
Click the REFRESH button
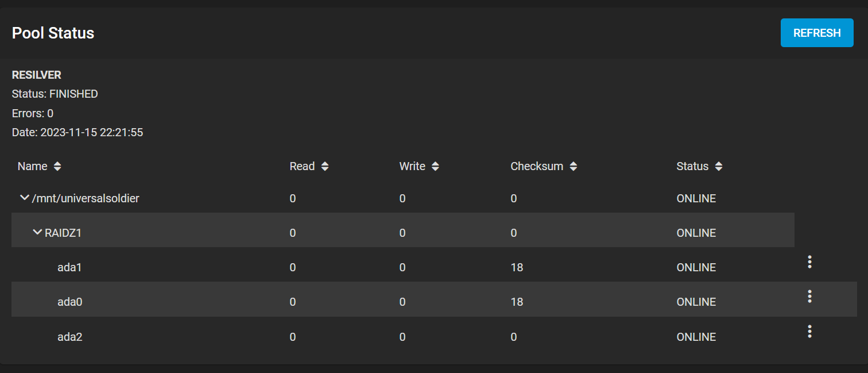(x=817, y=33)
